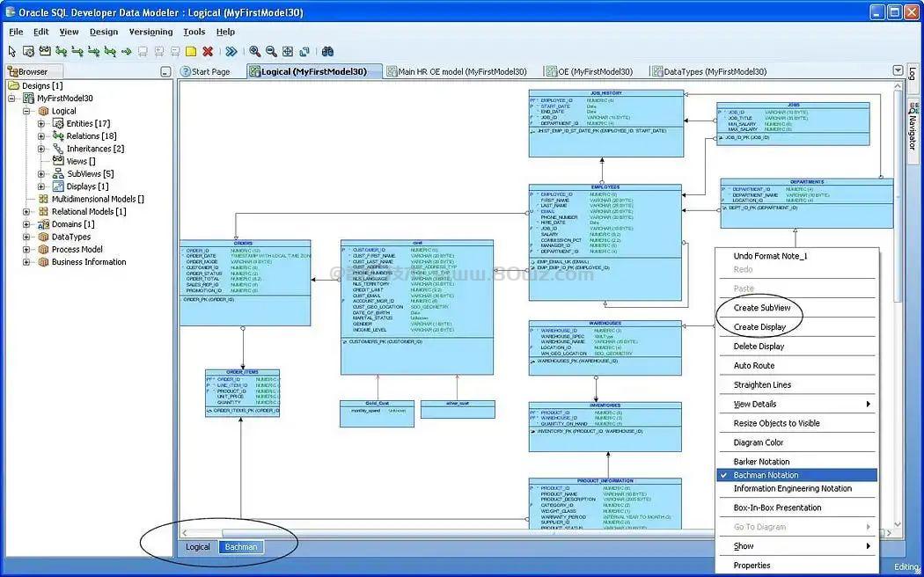Click the New Entity toolbar icon
The height and width of the screenshot is (577, 924).
pos(28,52)
